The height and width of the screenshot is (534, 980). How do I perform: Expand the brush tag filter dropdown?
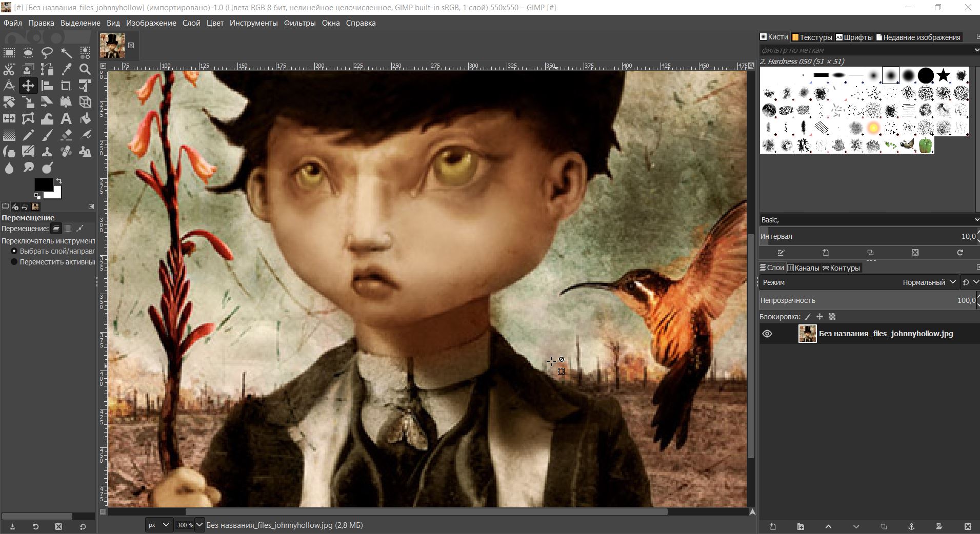pyautogui.click(x=976, y=50)
